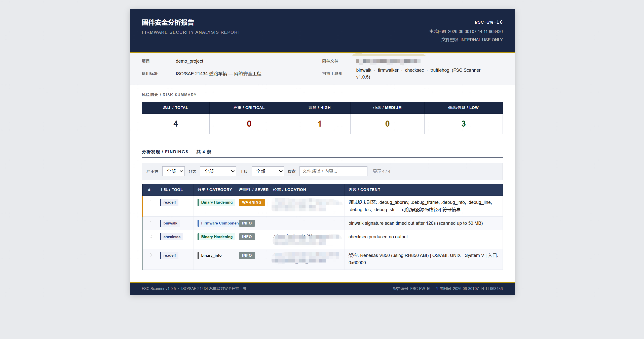
Task: Click the 严重 / CRITICAL header cell
Action: pyautogui.click(x=249, y=108)
